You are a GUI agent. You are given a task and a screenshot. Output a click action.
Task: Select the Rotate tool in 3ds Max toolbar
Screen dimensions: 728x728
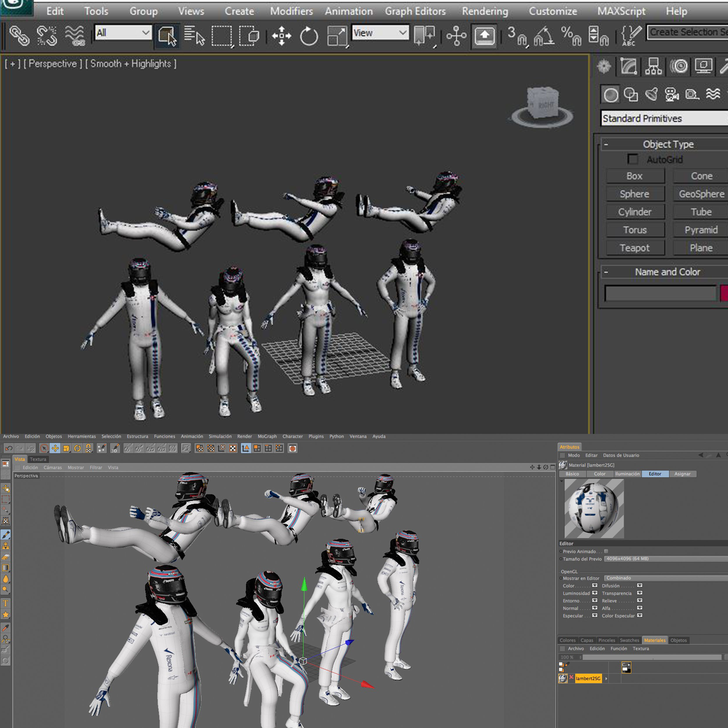click(x=309, y=37)
